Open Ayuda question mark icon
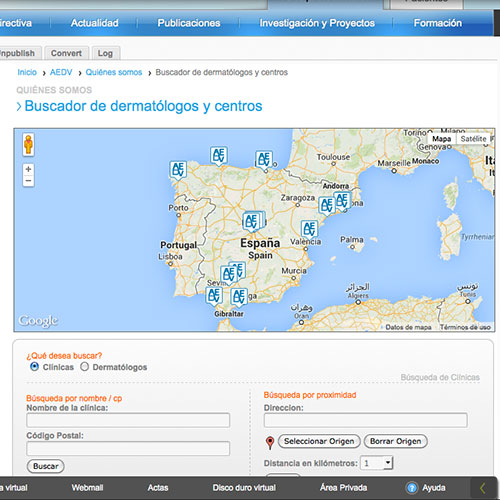 (412, 488)
